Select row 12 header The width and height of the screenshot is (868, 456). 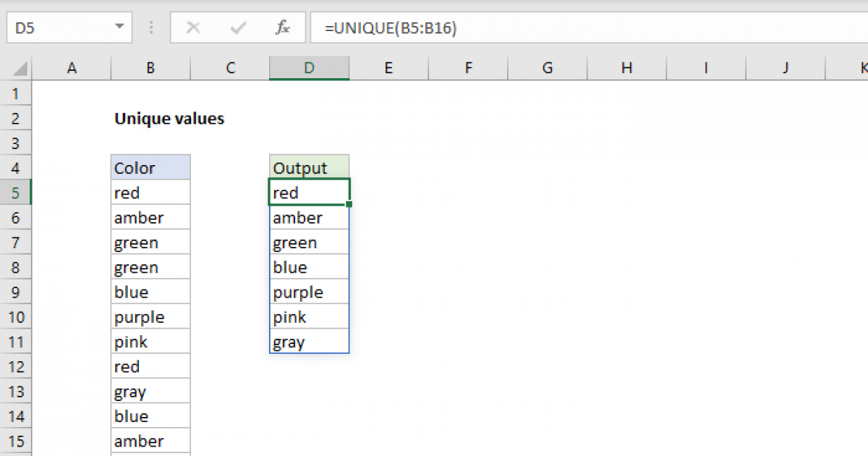pos(16,367)
